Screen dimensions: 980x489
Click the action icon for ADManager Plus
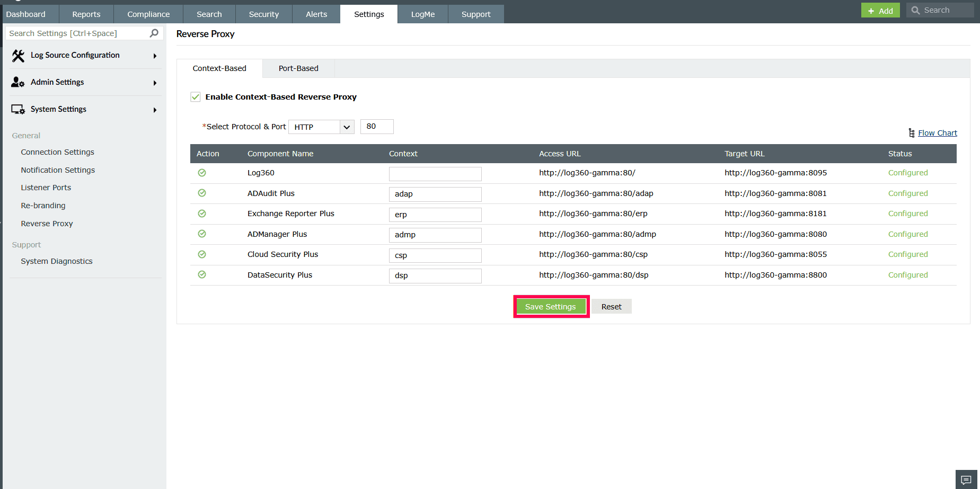[x=202, y=234]
